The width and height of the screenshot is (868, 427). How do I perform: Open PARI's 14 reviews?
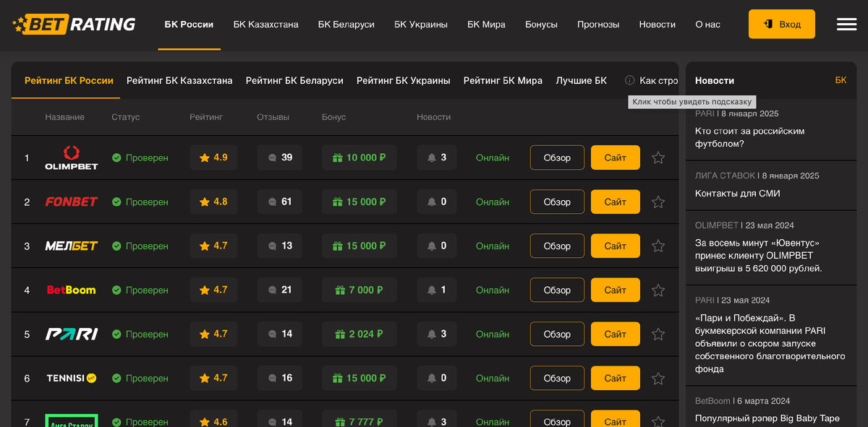coord(280,334)
